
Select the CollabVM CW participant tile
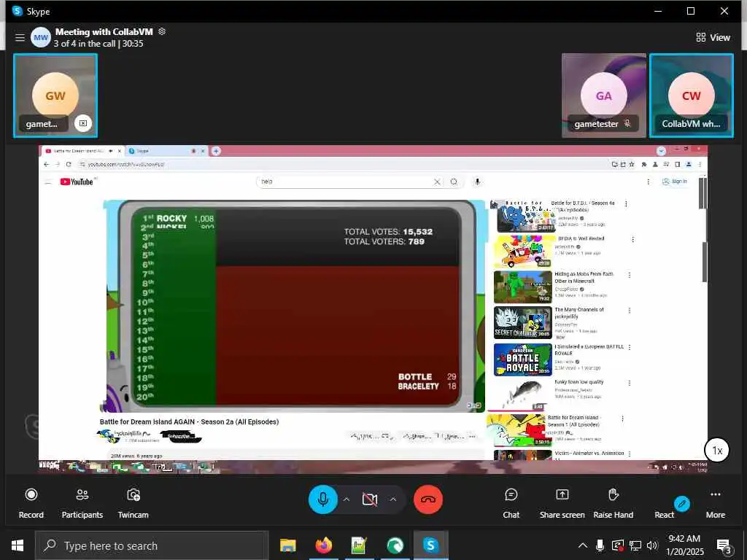click(x=692, y=96)
